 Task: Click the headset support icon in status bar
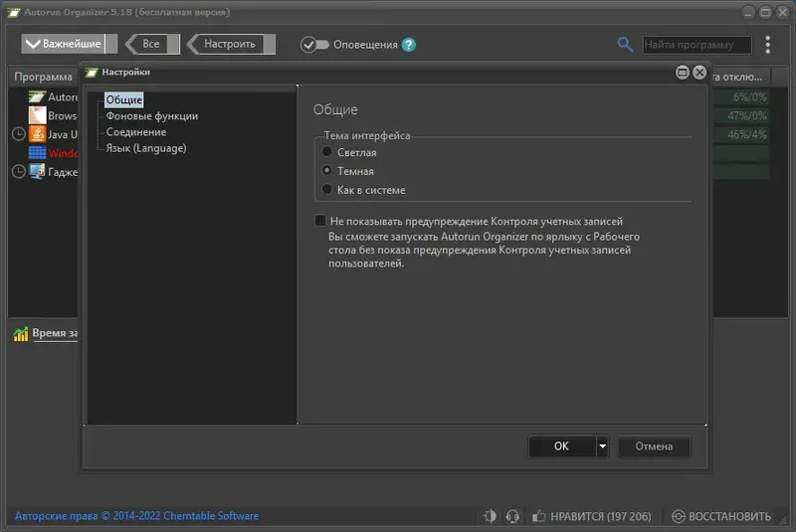512,516
